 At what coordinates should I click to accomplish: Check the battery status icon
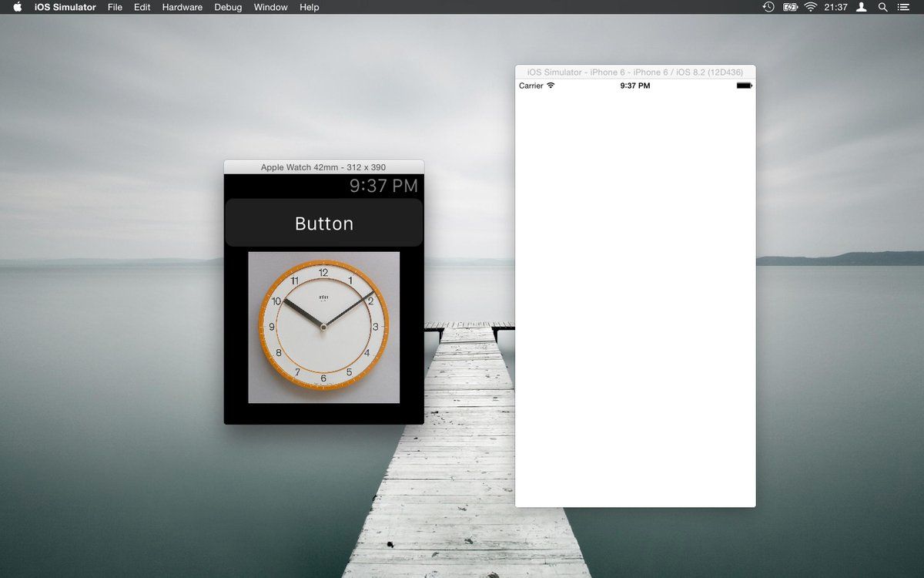pos(790,7)
